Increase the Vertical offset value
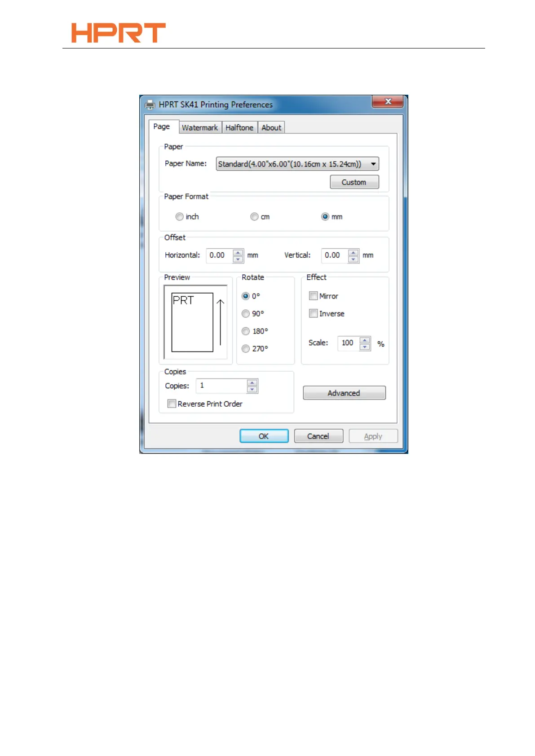 click(354, 253)
